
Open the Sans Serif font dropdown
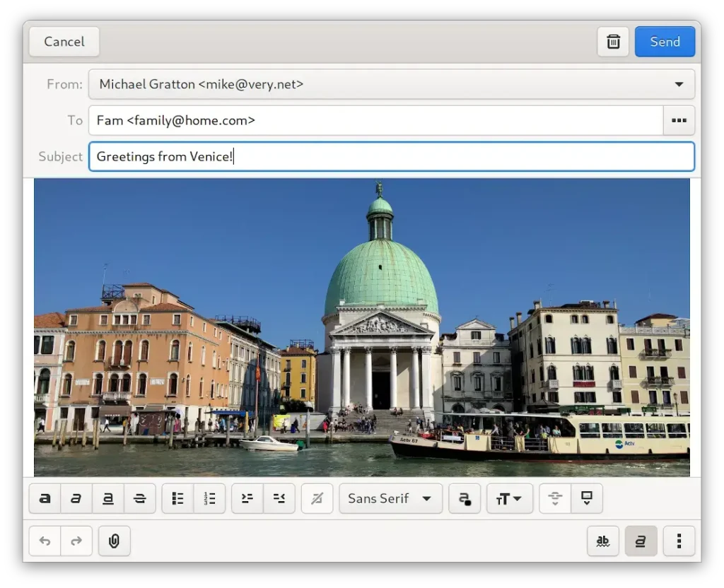pyautogui.click(x=390, y=498)
